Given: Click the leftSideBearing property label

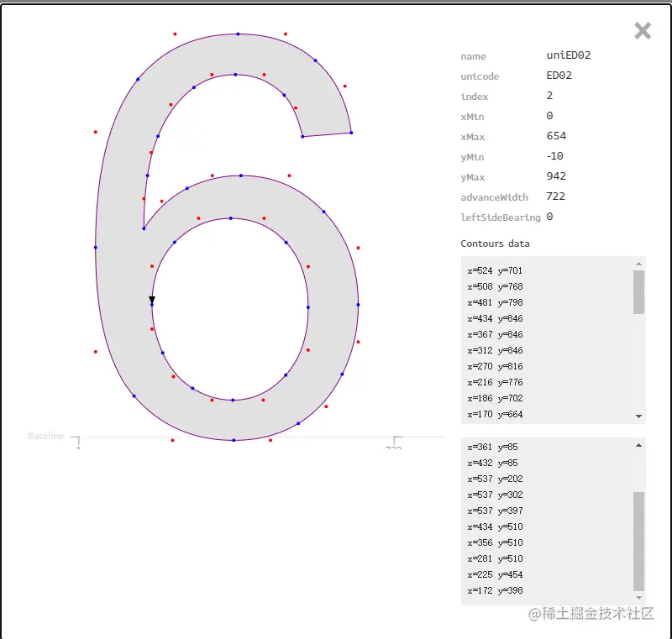Looking at the screenshot, I should (x=501, y=217).
